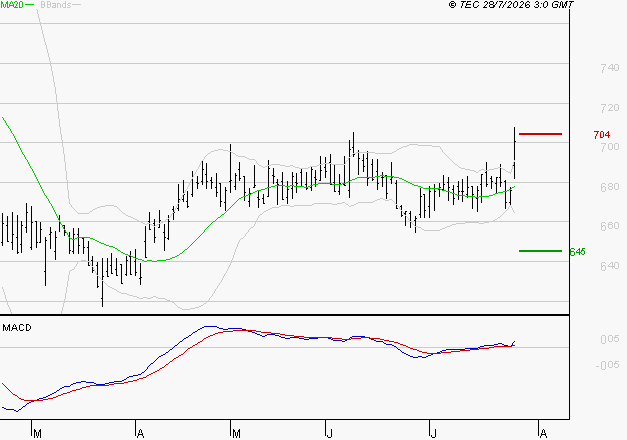Click the first A month marker
Screen dimensions: 627x440
140,434
